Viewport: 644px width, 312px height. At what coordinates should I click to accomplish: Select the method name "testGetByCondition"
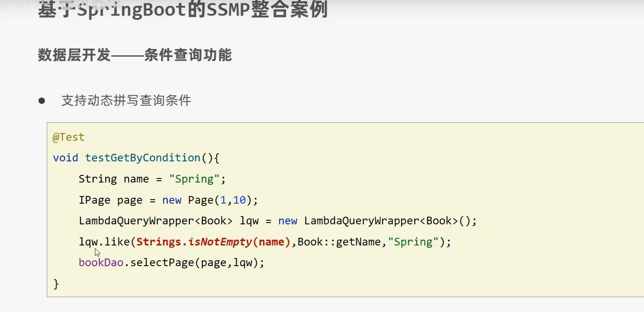click(143, 158)
